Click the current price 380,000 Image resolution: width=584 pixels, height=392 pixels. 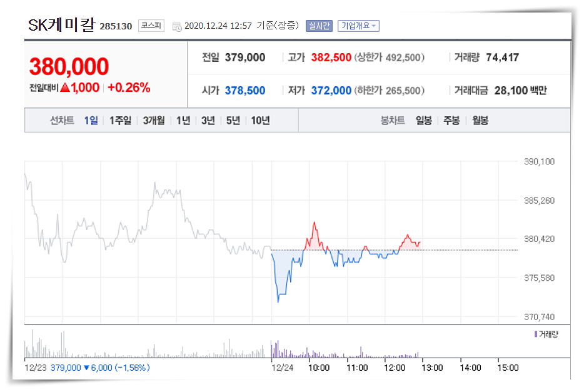coord(69,66)
